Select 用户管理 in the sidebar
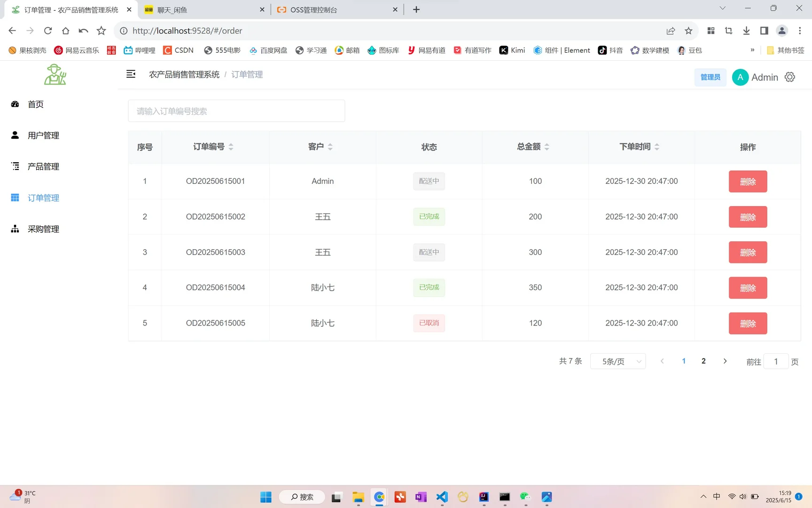This screenshot has height=508, width=812. (43, 135)
